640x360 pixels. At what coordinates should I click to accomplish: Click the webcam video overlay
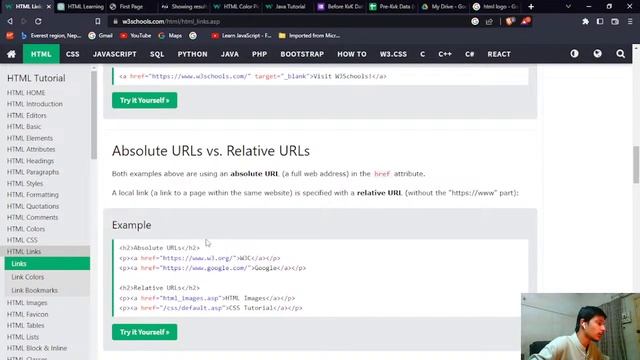point(580,327)
